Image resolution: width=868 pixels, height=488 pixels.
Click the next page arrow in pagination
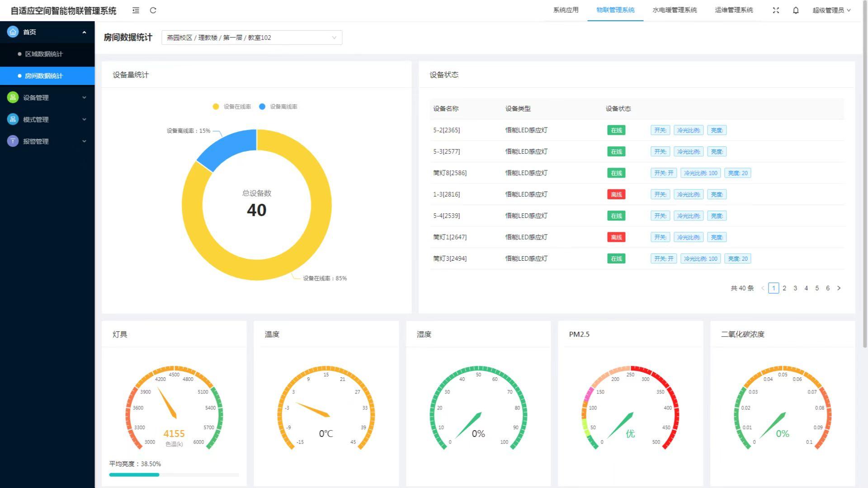[x=839, y=288]
